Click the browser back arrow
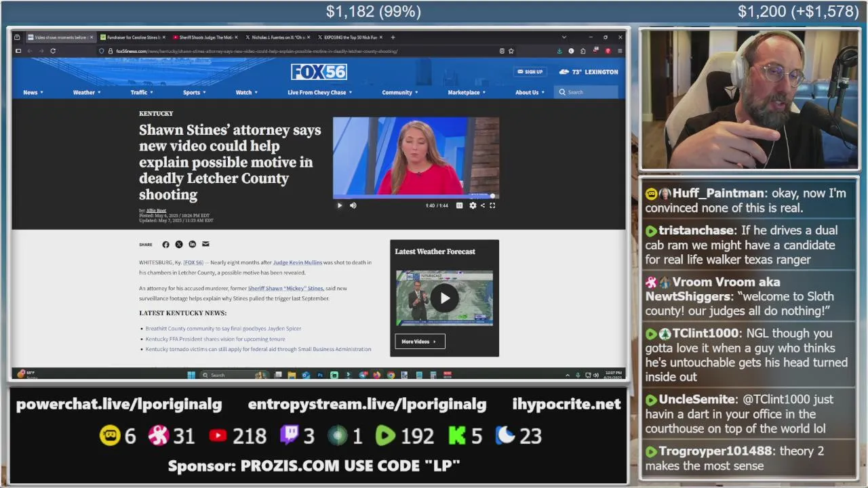 tap(30, 51)
